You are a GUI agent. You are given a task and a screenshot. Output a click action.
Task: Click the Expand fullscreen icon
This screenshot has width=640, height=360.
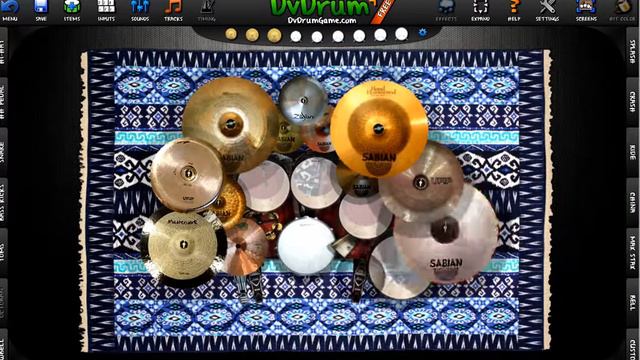click(x=480, y=10)
